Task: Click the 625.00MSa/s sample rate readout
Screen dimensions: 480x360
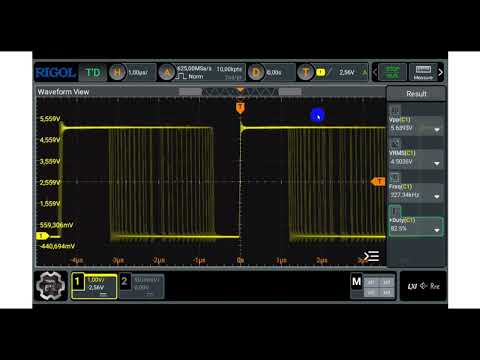Action: [194, 68]
